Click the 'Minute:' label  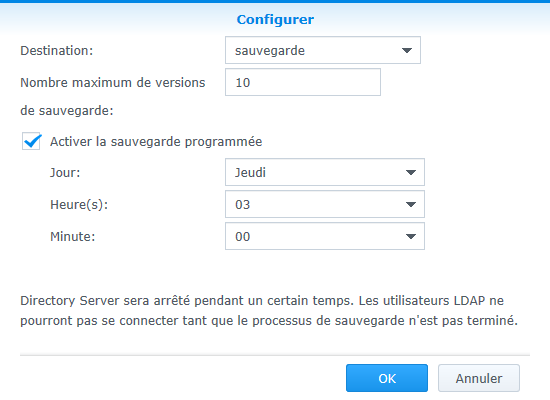[x=73, y=236]
